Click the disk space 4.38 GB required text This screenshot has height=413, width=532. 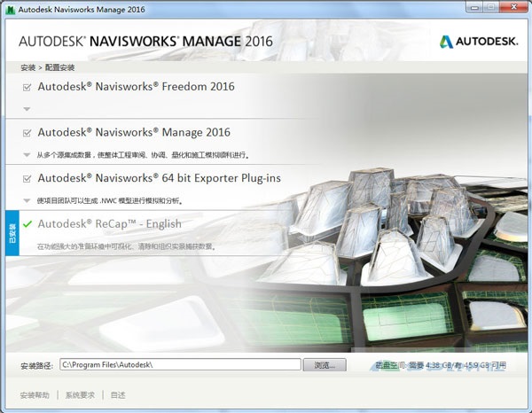[x=441, y=365]
